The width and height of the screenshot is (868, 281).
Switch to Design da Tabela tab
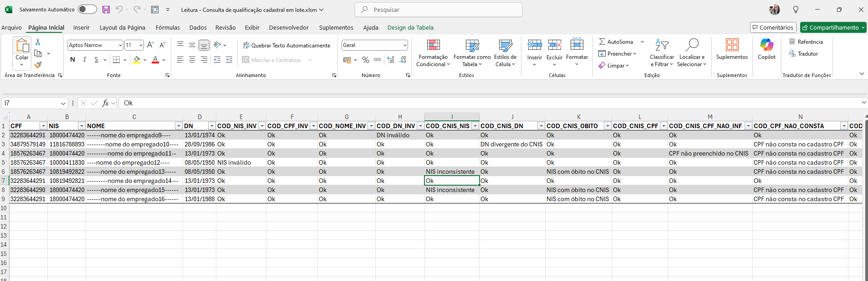[x=410, y=27]
